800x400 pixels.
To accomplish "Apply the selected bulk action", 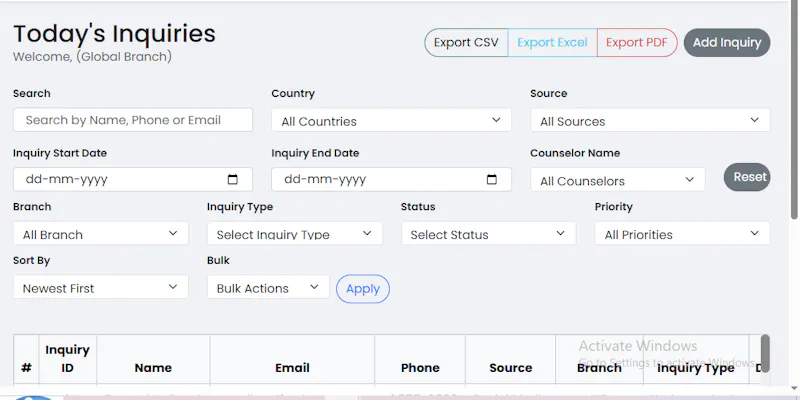I will click(x=363, y=289).
